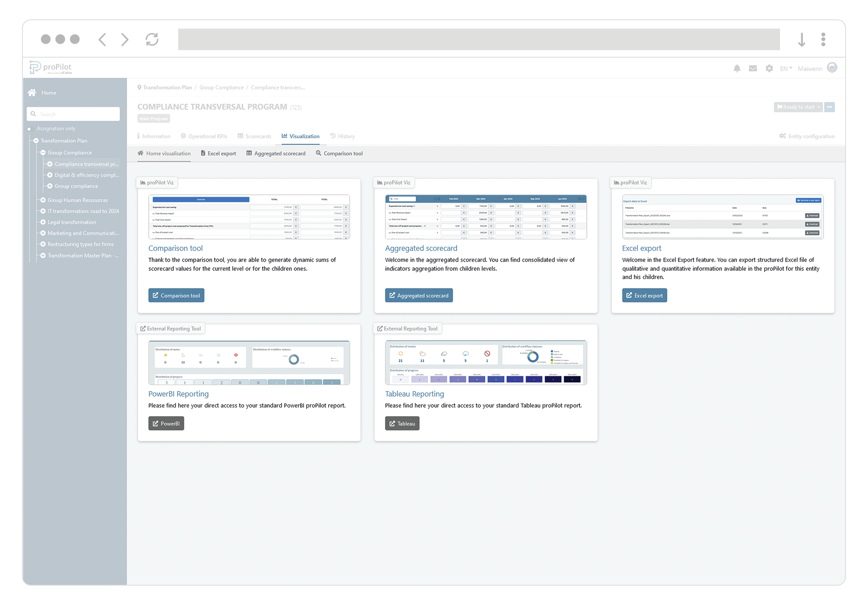
Task: Open the Excel export sub-tab
Action: point(218,154)
